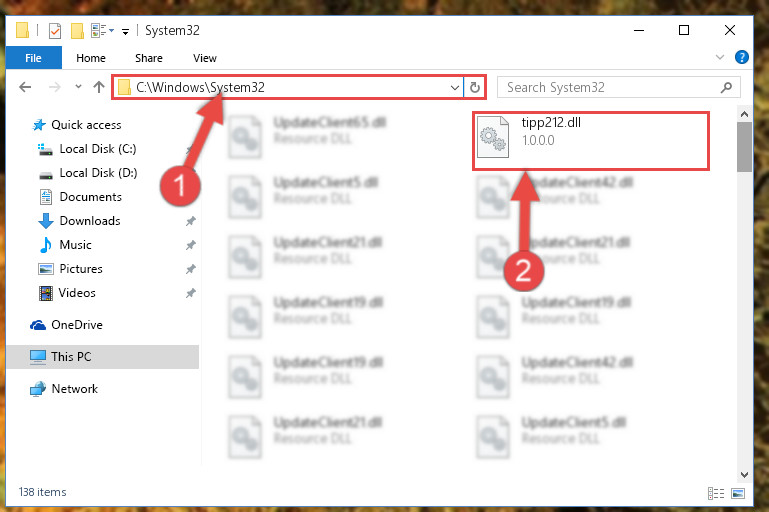Click the refresh button beside address bar
The height and width of the screenshot is (512, 769).
coord(474,87)
